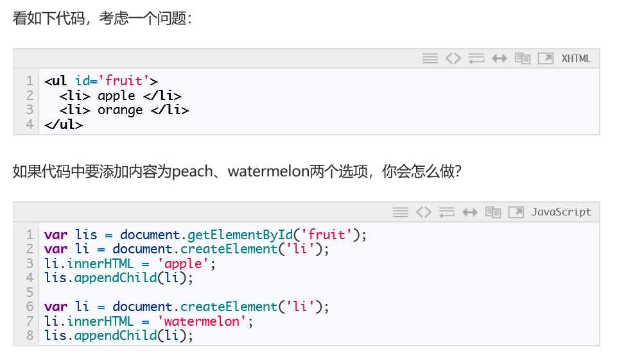Expand the XHTML code block width
This screenshot has width=644, height=363.
tap(500, 58)
